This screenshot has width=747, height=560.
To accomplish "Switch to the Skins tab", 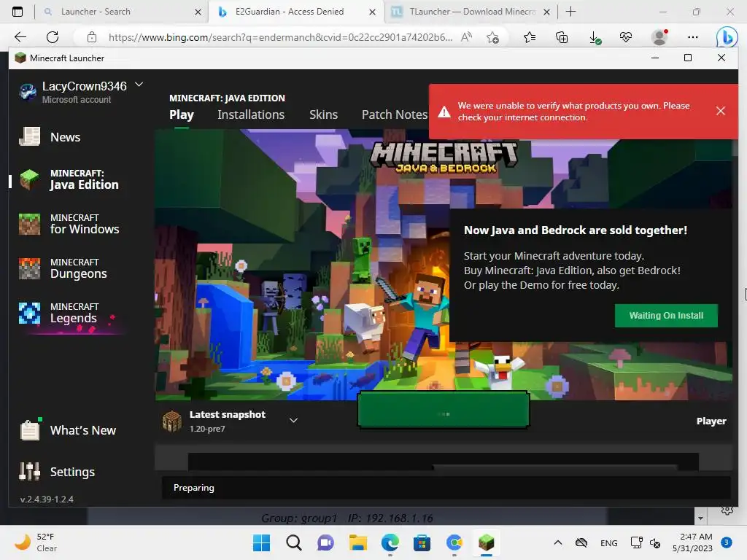I will click(x=323, y=114).
